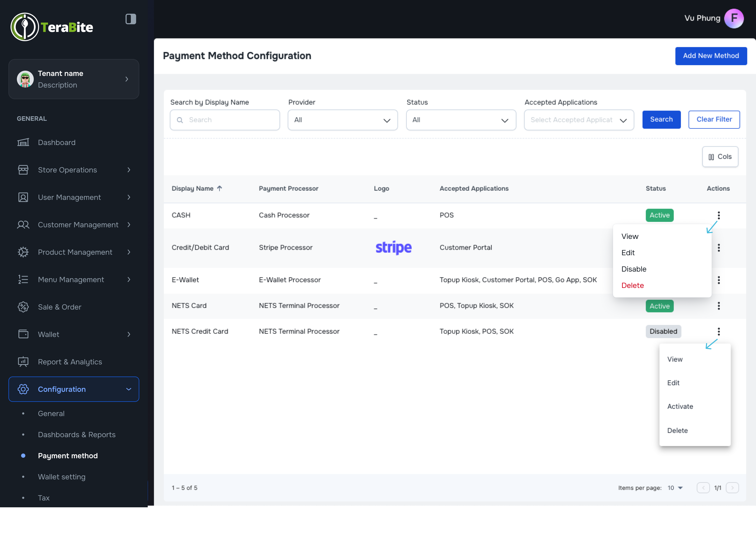This screenshot has width=756, height=540.
Task: Expand Store Operations submenu
Action: [x=129, y=170]
